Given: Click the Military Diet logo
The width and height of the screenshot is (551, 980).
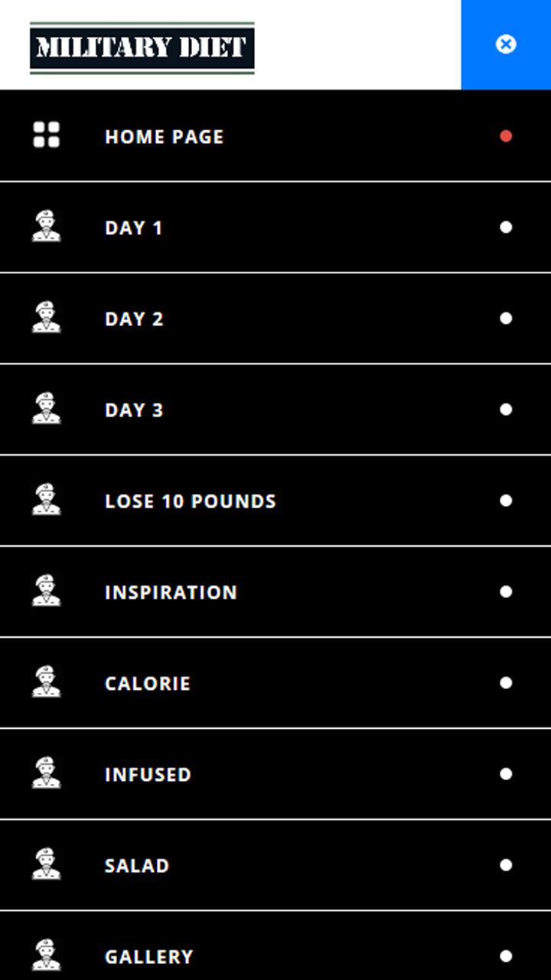Looking at the screenshot, I should (142, 47).
